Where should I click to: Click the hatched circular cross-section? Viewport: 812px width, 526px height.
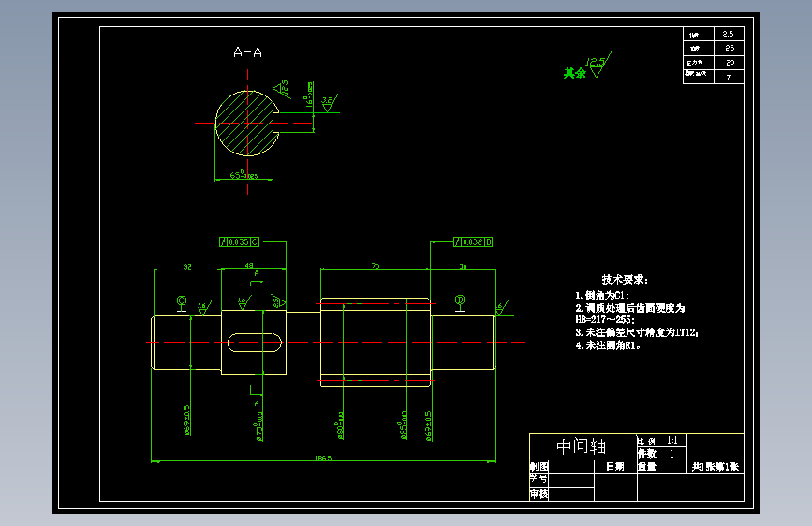click(247, 124)
